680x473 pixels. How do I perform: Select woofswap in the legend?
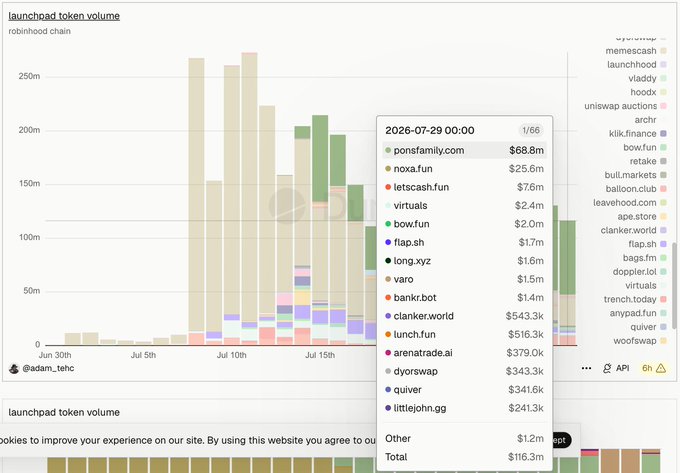coord(640,341)
